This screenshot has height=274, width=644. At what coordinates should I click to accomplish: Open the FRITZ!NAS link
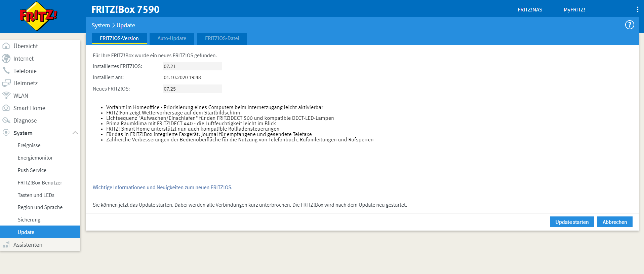pyautogui.click(x=530, y=10)
